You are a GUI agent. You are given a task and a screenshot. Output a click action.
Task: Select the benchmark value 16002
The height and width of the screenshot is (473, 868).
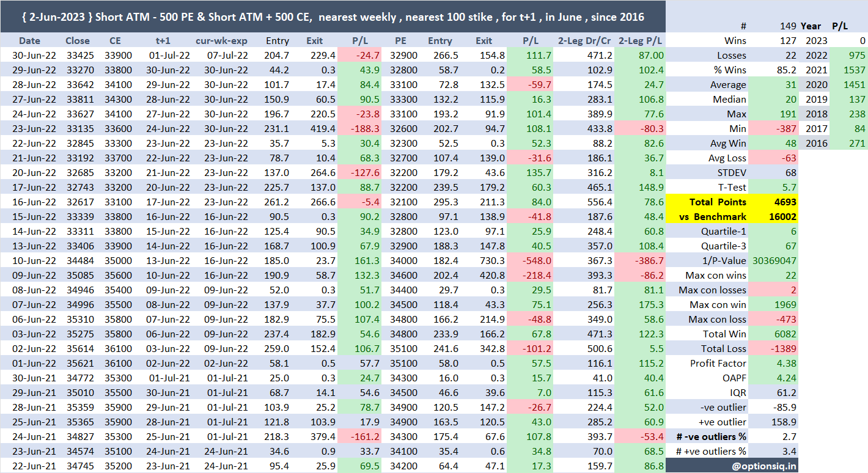(x=783, y=217)
